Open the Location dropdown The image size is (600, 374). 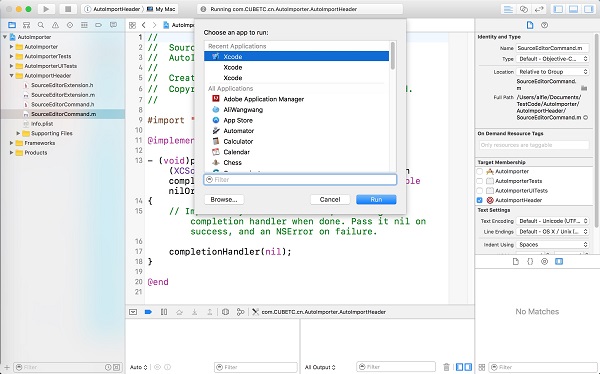[552, 72]
